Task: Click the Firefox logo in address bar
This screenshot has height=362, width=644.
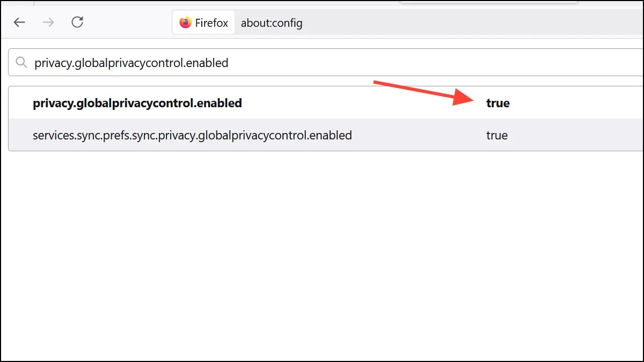Action: point(186,23)
